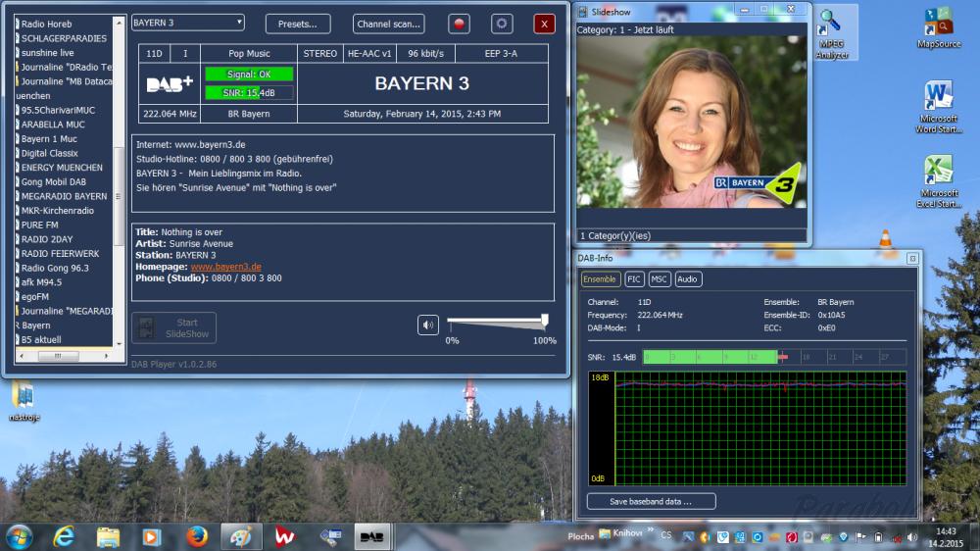Viewport: 980px width, 551px height.
Task: Select RADIO 2DAY station
Action: (x=47, y=239)
